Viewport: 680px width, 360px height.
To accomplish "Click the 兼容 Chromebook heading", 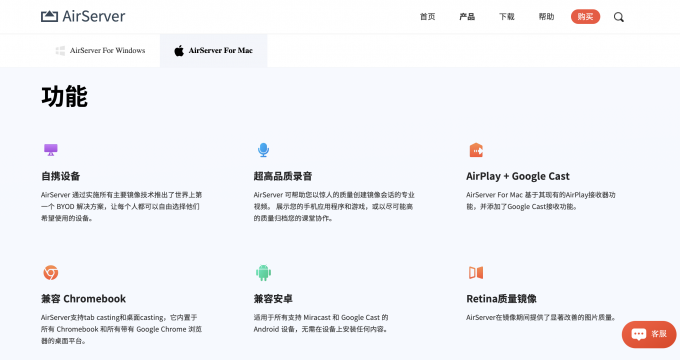I will [x=83, y=299].
